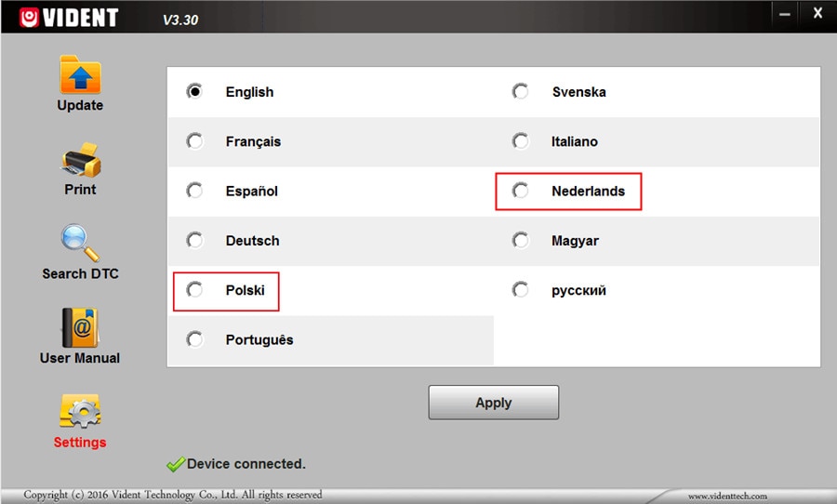This screenshot has height=504, width=837.
Task: Open the Update label in sidebar
Action: pyautogui.click(x=80, y=105)
